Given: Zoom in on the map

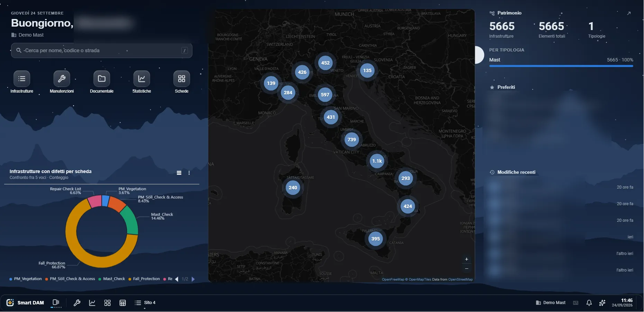Looking at the screenshot, I should pos(466,259).
